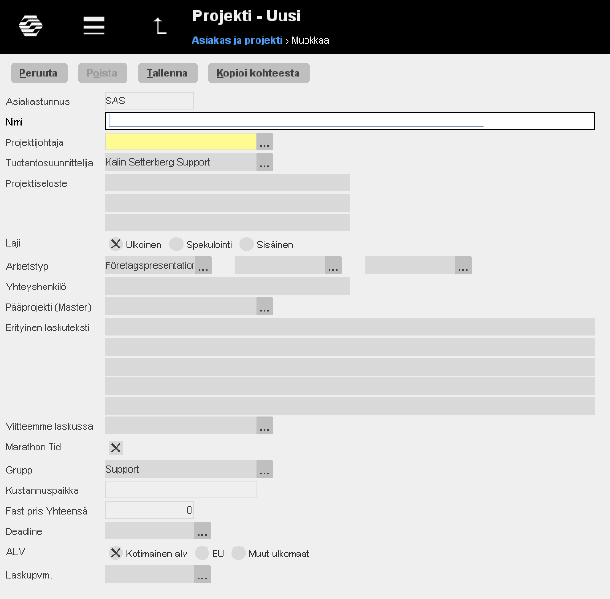Save with the Tallenna button
The image size is (610, 599).
(x=168, y=73)
